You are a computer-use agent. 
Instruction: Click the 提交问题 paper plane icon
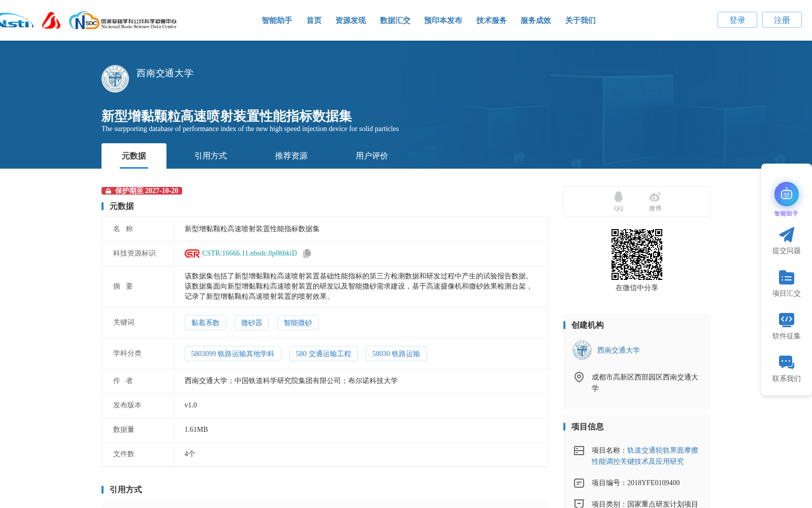click(x=787, y=235)
